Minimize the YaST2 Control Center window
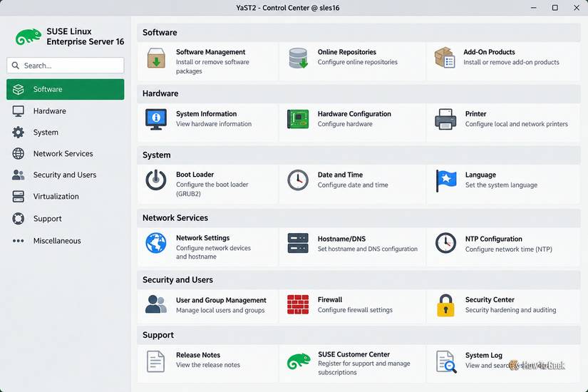The image size is (588, 392). coord(534,8)
